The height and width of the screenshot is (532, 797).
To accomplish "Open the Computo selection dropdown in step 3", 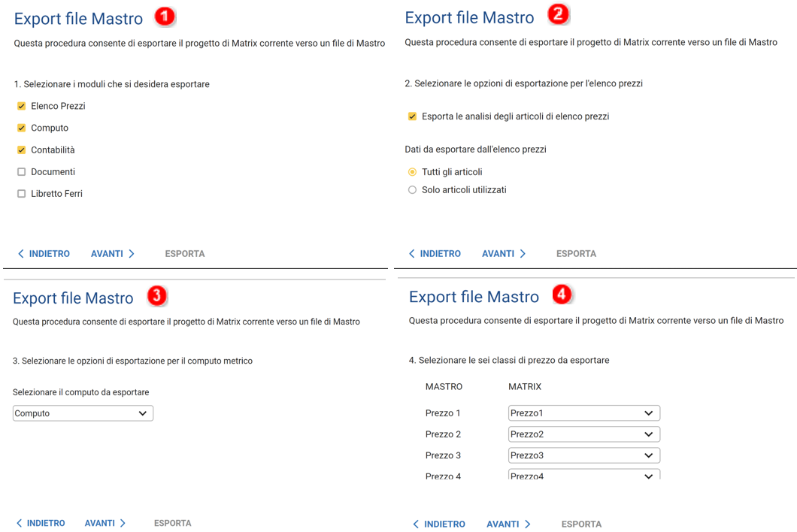I will click(83, 413).
